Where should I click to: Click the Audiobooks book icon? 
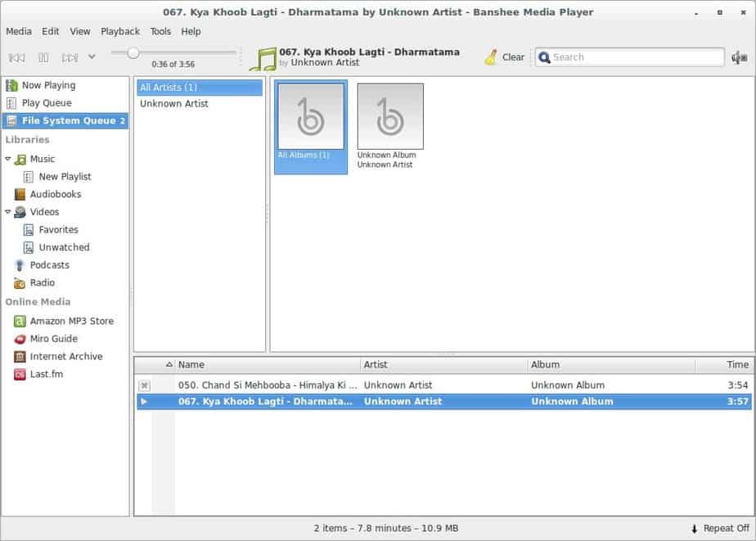[20, 194]
